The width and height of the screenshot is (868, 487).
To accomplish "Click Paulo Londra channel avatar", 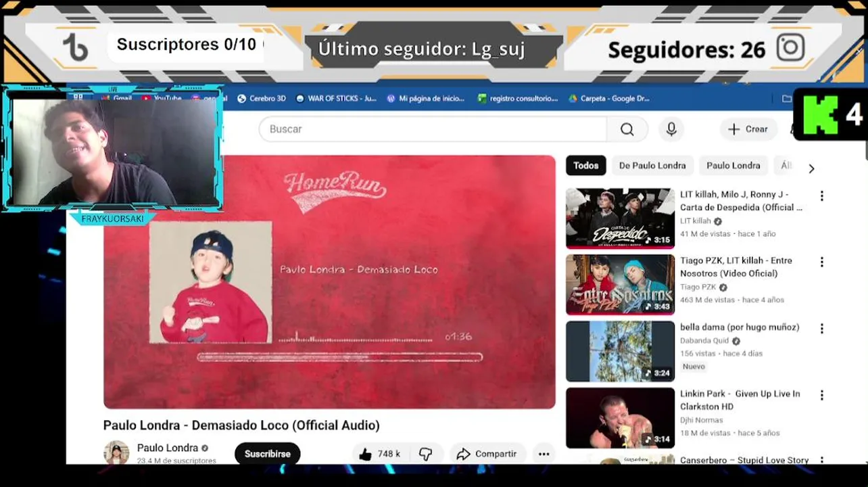I will tap(116, 453).
